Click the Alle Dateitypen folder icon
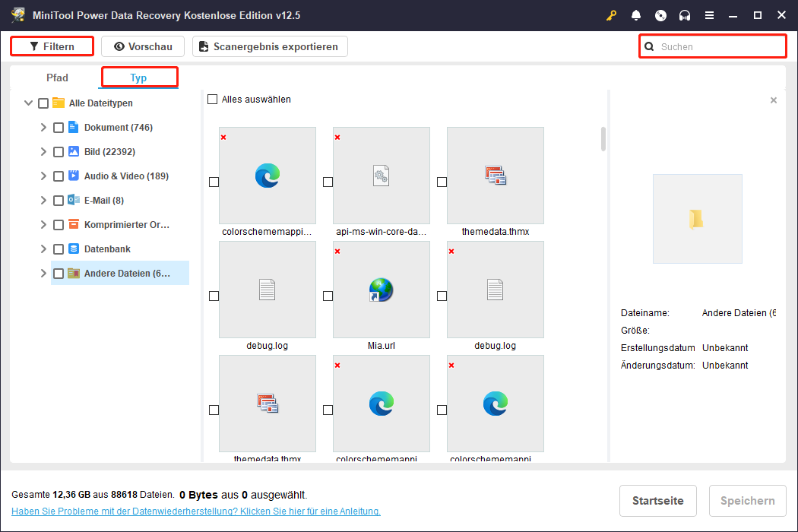The image size is (798, 532). coord(59,103)
